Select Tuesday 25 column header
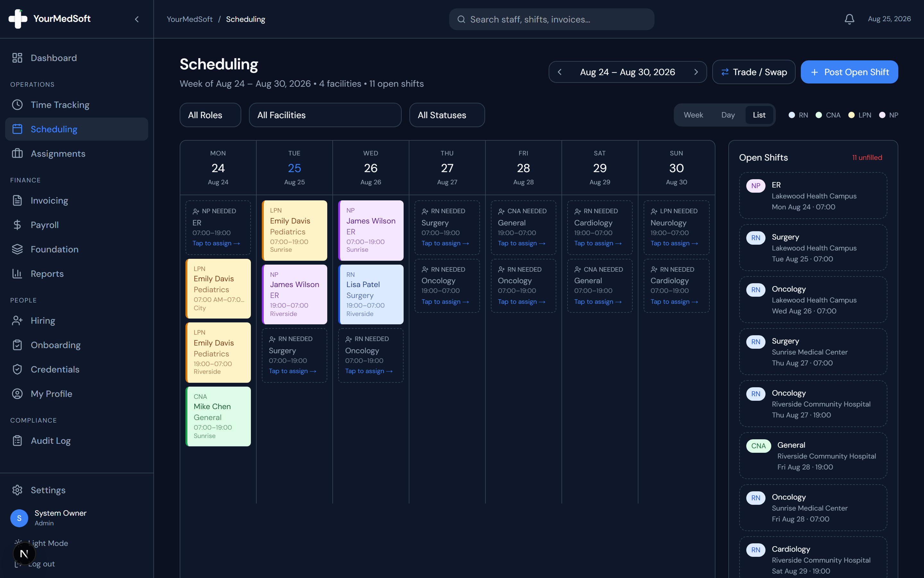This screenshot has width=924, height=578. [x=295, y=168]
